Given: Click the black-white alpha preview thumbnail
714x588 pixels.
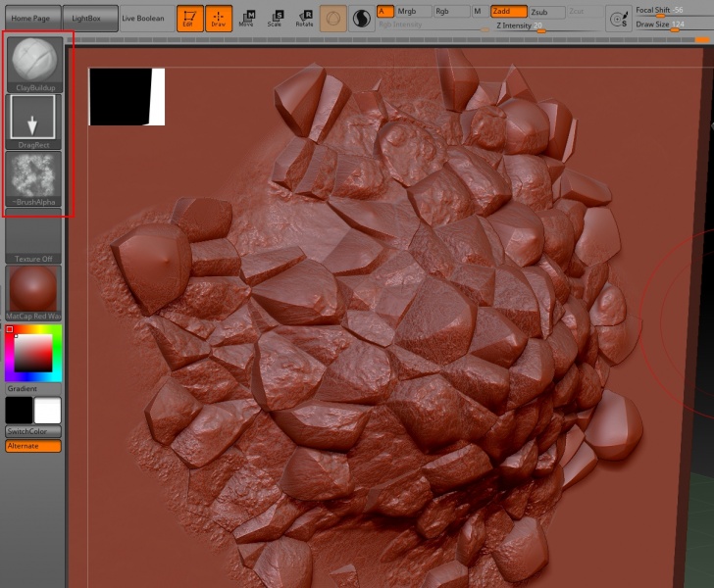Looking at the screenshot, I should tap(127, 97).
